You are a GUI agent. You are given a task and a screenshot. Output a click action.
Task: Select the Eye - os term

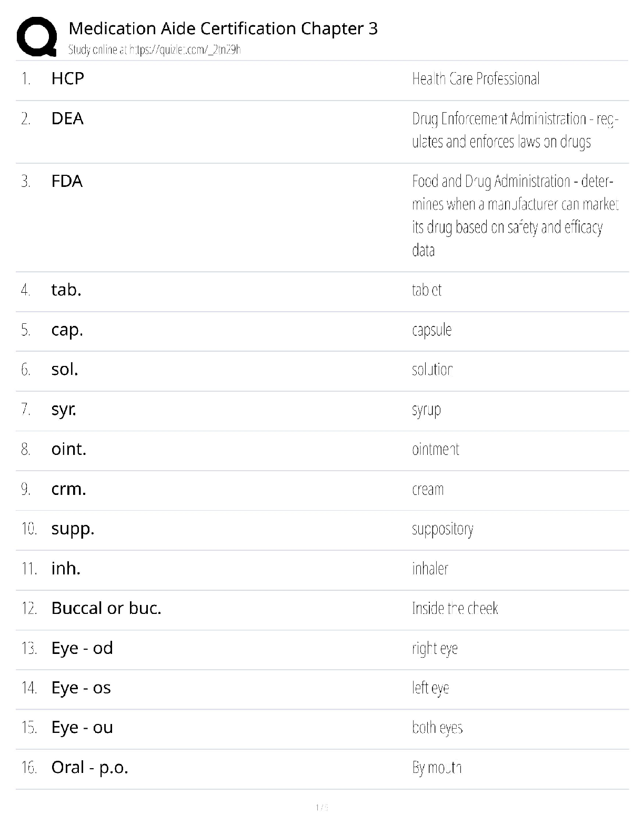click(81, 688)
